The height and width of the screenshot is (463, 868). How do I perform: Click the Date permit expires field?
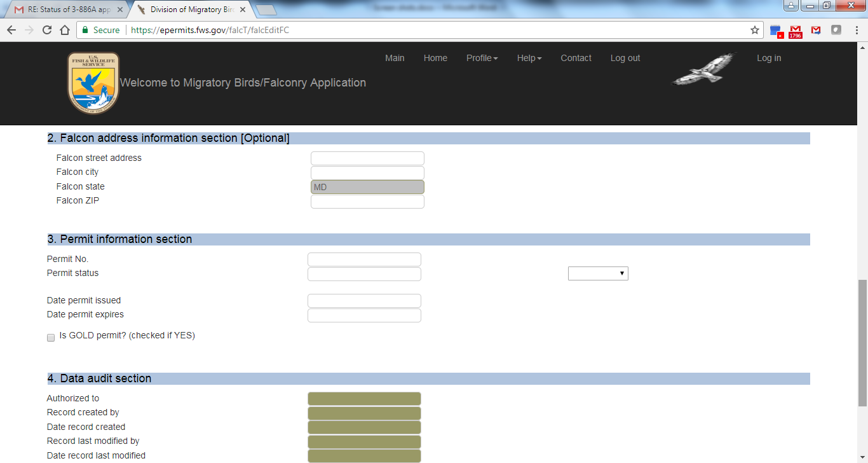click(364, 315)
